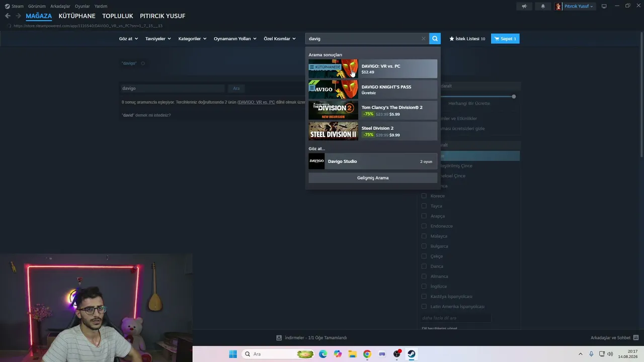Open İstek Listesi wishlist

(467, 39)
